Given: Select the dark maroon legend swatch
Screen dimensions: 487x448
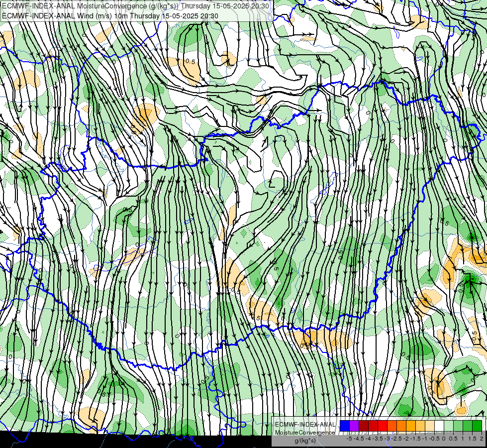Looking at the screenshot, I should click(x=364, y=426).
